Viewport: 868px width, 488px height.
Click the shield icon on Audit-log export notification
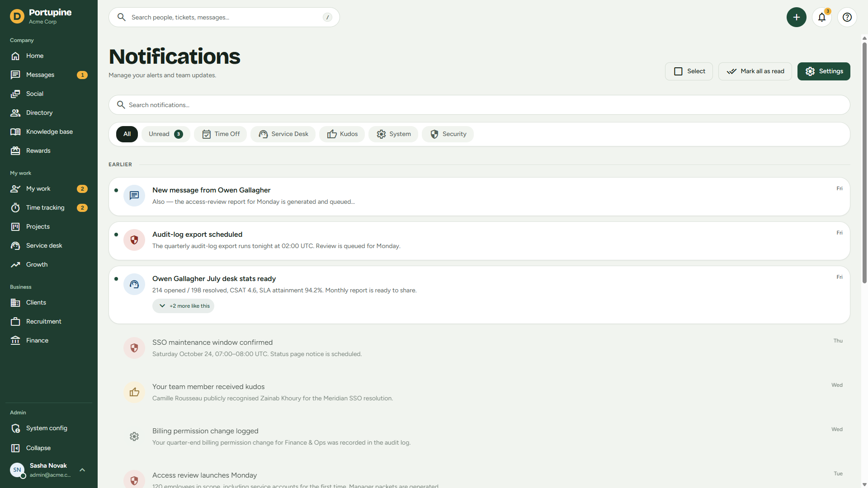coord(134,240)
